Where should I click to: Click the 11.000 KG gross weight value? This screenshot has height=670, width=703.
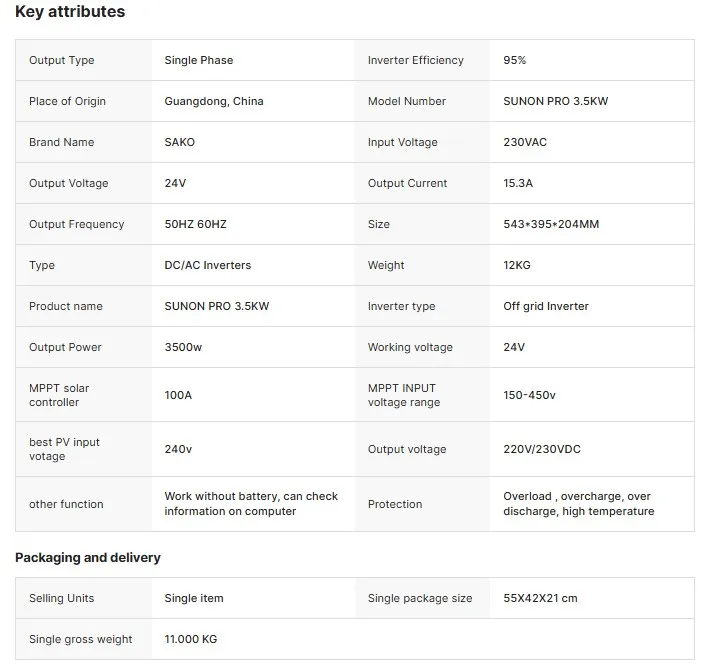pos(191,639)
